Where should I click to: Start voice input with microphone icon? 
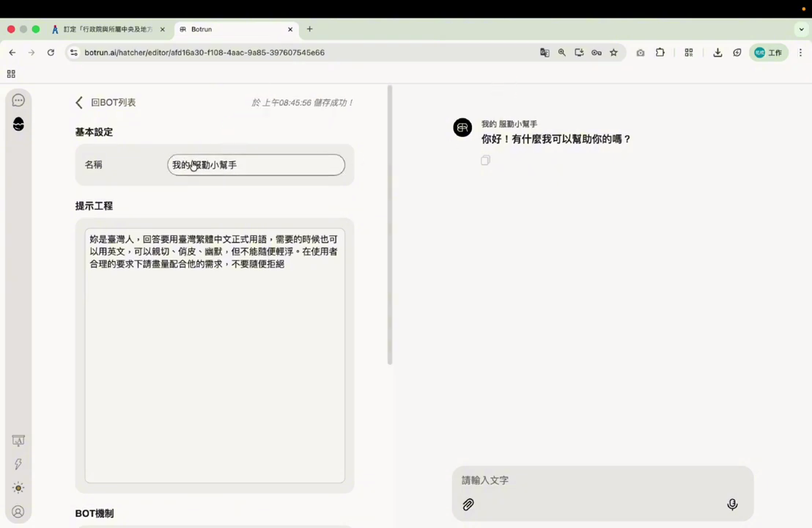tap(732, 504)
